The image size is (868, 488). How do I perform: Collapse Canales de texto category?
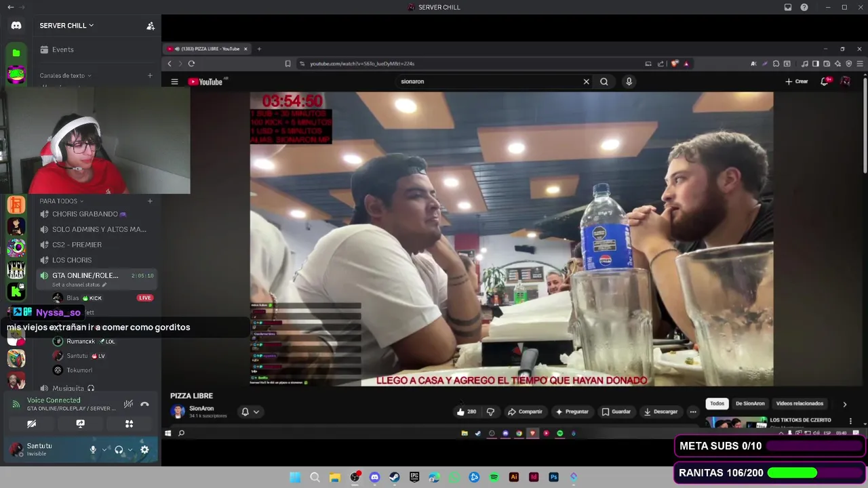pyautogui.click(x=65, y=76)
